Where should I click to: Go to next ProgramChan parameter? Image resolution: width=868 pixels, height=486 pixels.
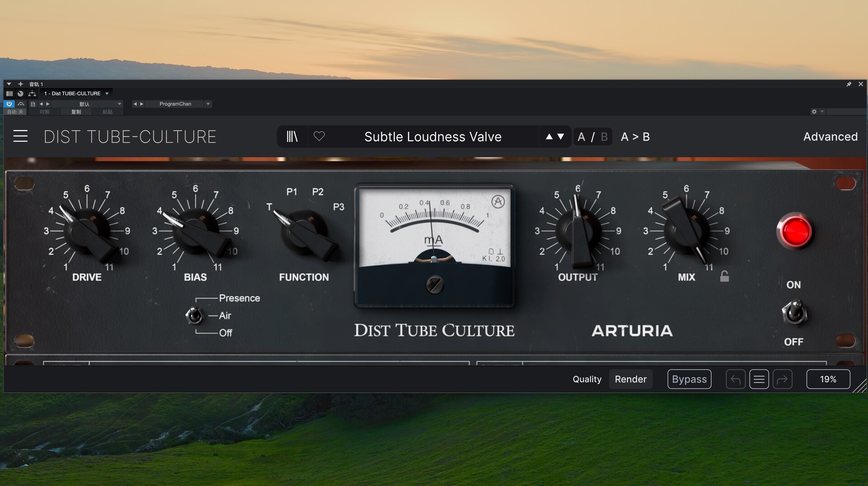click(142, 104)
